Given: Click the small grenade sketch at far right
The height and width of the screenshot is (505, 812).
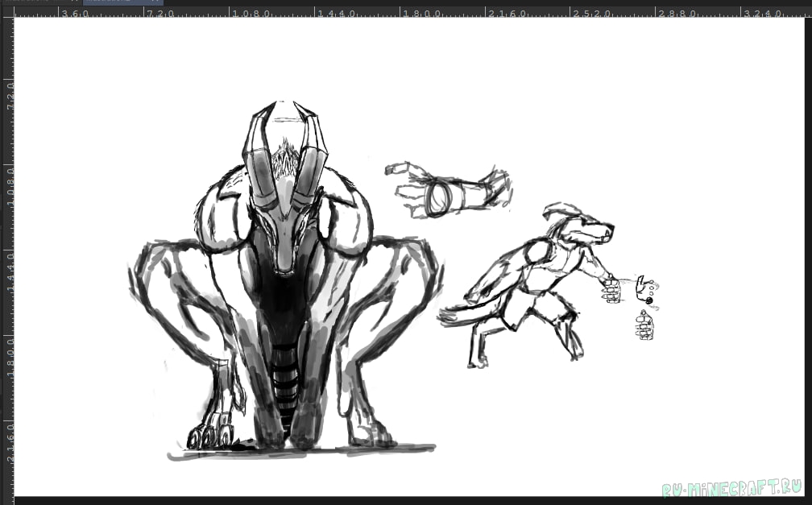Looking at the screenshot, I should [x=644, y=325].
